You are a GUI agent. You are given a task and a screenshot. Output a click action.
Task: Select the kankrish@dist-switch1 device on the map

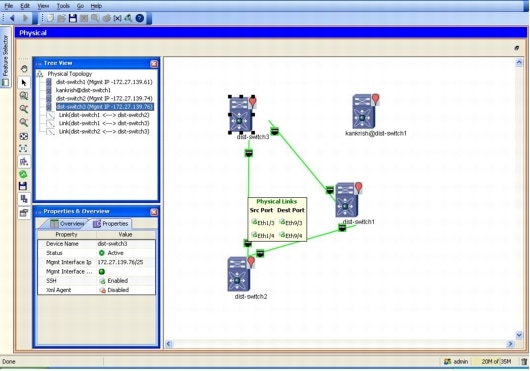pos(365,112)
